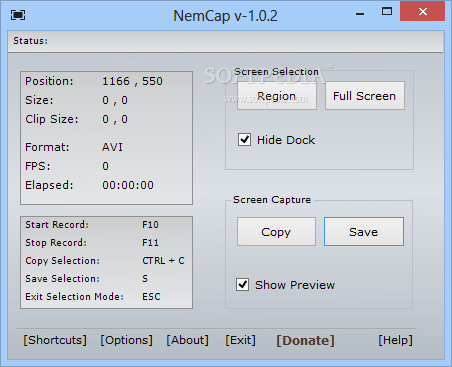This screenshot has height=367, width=452.
Task: Choose Full Screen capture mode
Action: point(365,96)
